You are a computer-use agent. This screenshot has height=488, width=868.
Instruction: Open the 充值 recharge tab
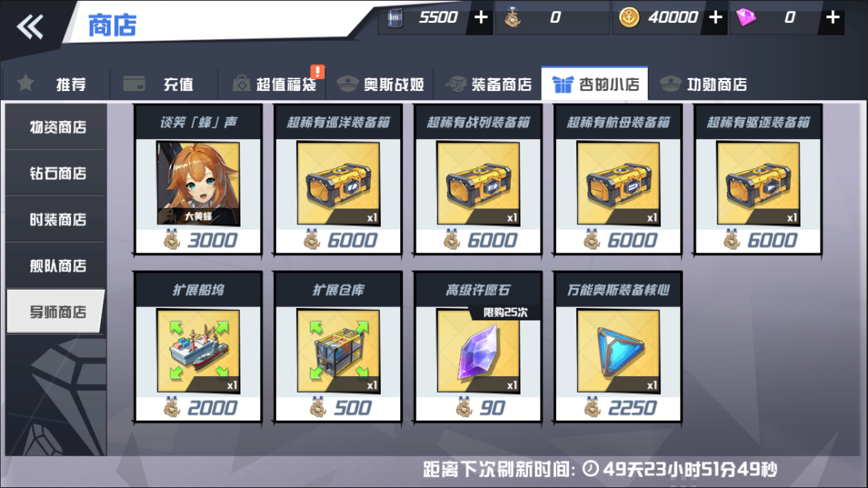(161, 84)
